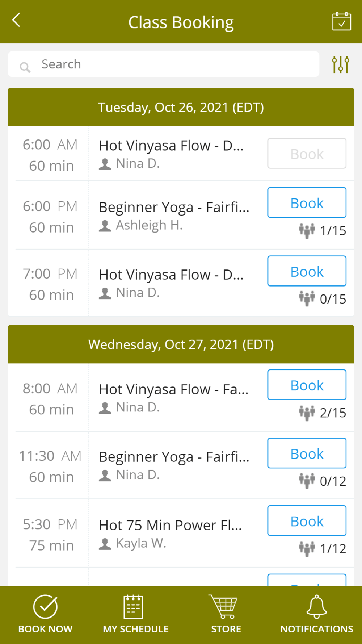Book the 6:00 PM Beginner Yoga class
The image size is (362, 644).
pyautogui.click(x=307, y=203)
